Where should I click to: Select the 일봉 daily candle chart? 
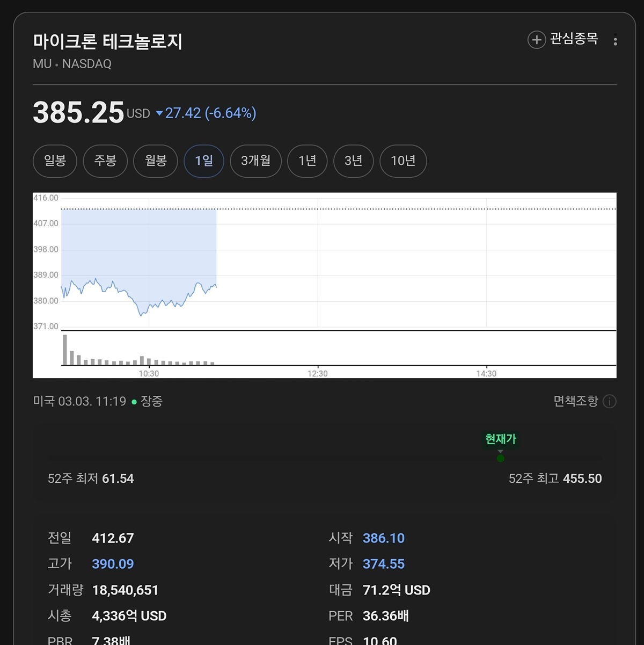[55, 161]
